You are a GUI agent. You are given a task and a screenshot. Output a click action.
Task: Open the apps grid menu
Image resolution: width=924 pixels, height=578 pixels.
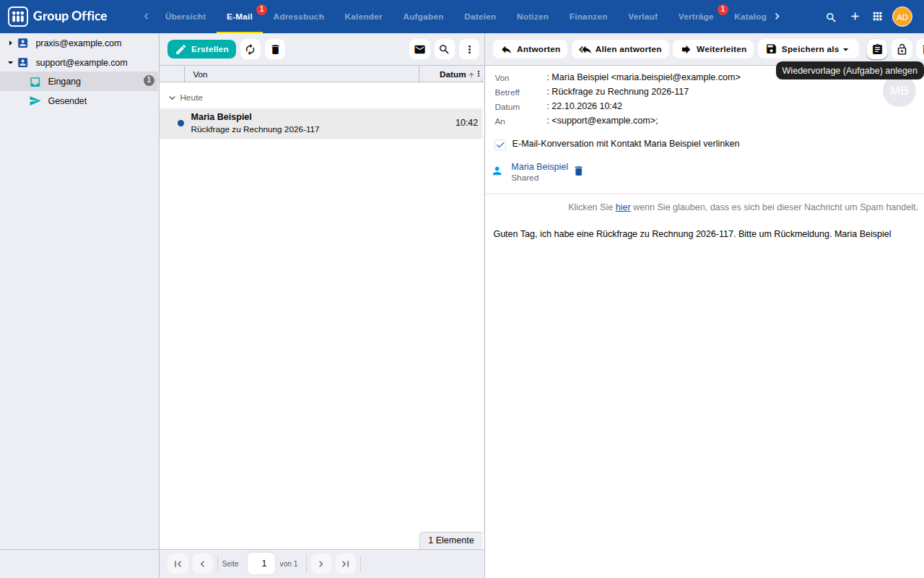[878, 17]
